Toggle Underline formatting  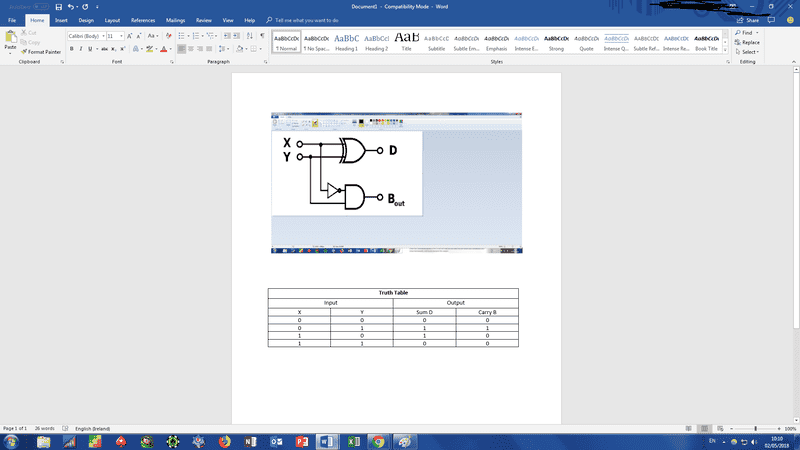[91, 48]
